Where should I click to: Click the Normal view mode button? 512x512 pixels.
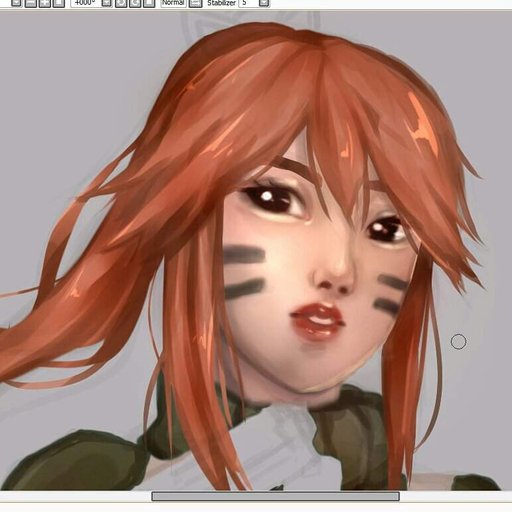click(173, 3)
